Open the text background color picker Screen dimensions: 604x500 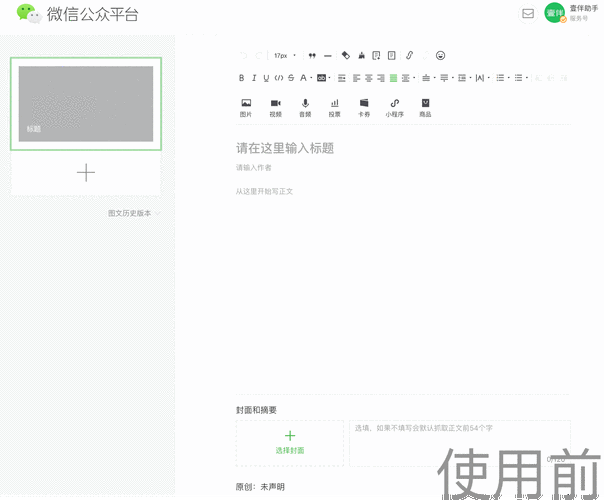tap(324, 78)
